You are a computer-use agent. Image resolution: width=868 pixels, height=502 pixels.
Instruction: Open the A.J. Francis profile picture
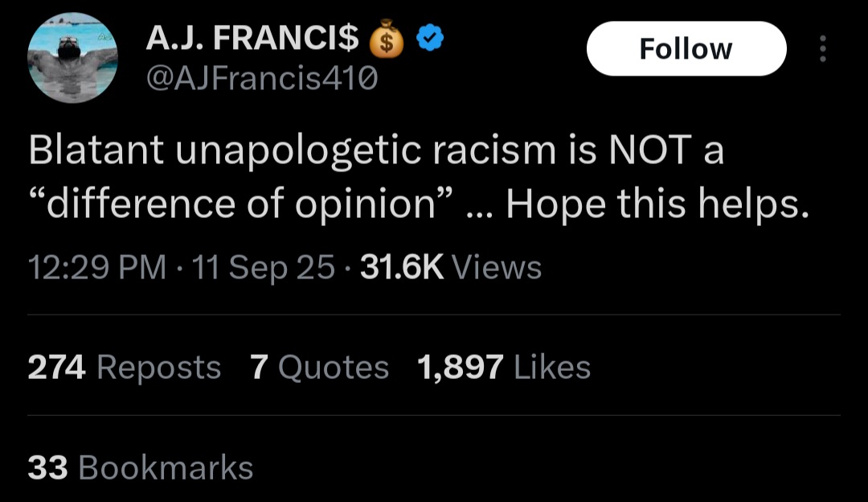click(x=73, y=59)
